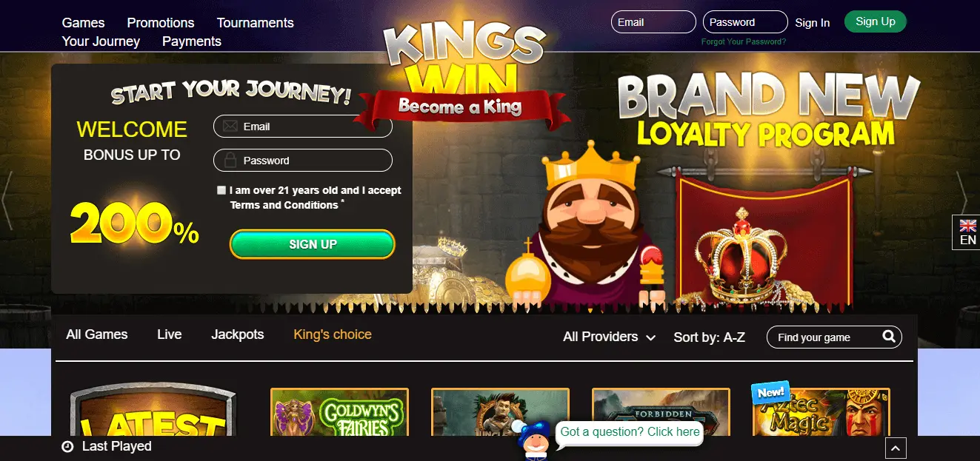Open the Tournaments menu item

pyautogui.click(x=255, y=23)
